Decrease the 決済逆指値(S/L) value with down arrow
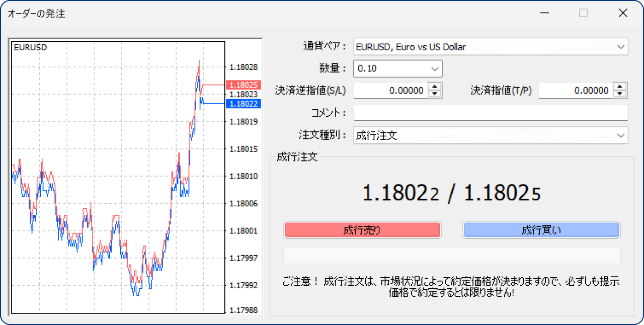The height and width of the screenshot is (325, 644). pos(435,93)
